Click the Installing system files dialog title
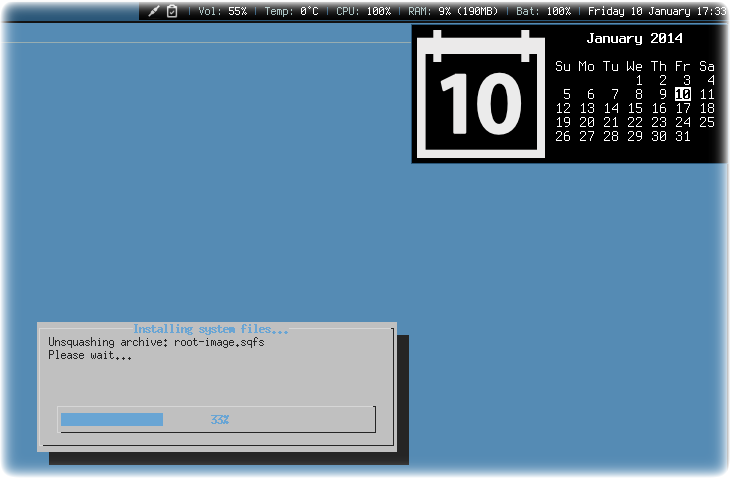 click(210, 329)
